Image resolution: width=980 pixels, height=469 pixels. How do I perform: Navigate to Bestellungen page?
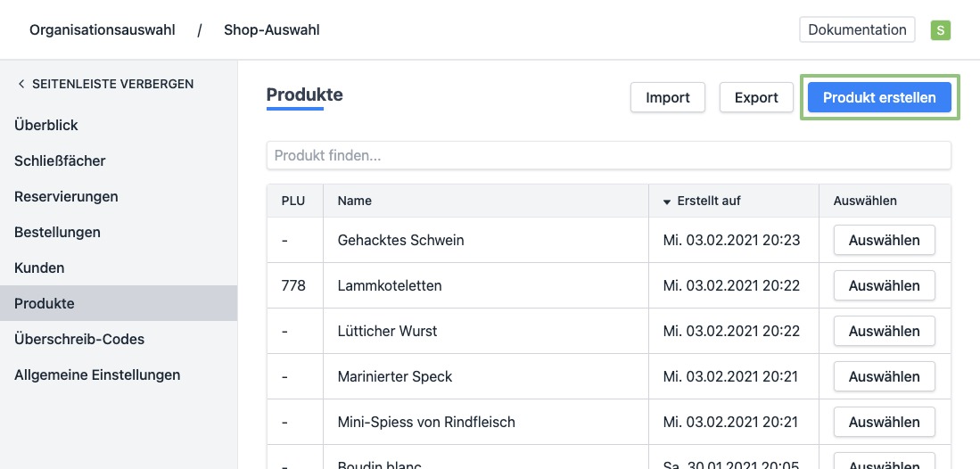tap(57, 232)
